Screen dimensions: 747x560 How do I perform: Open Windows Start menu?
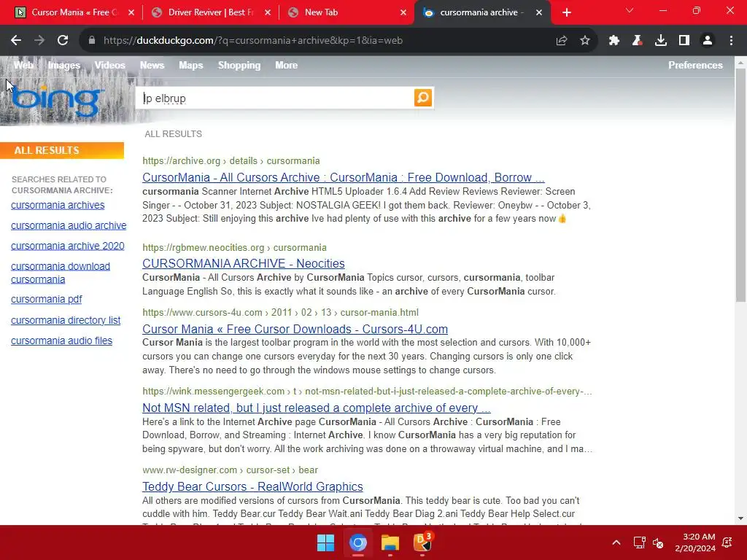click(x=326, y=542)
